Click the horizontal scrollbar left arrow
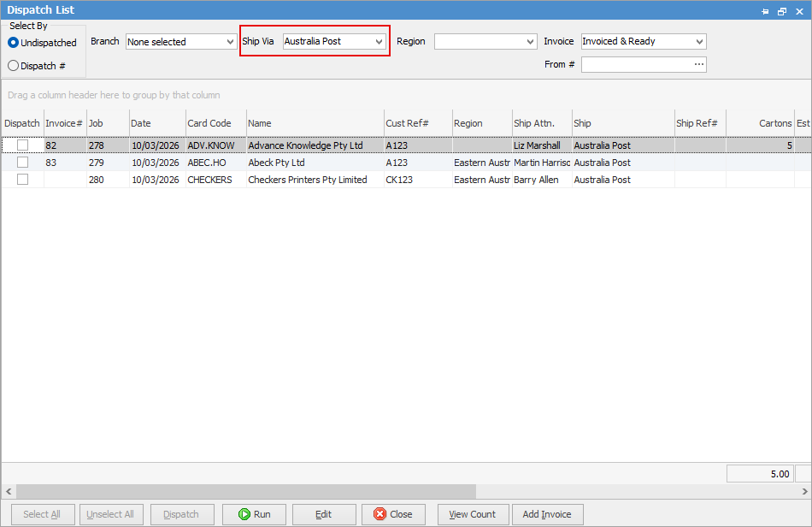The image size is (812, 527). click(9, 491)
